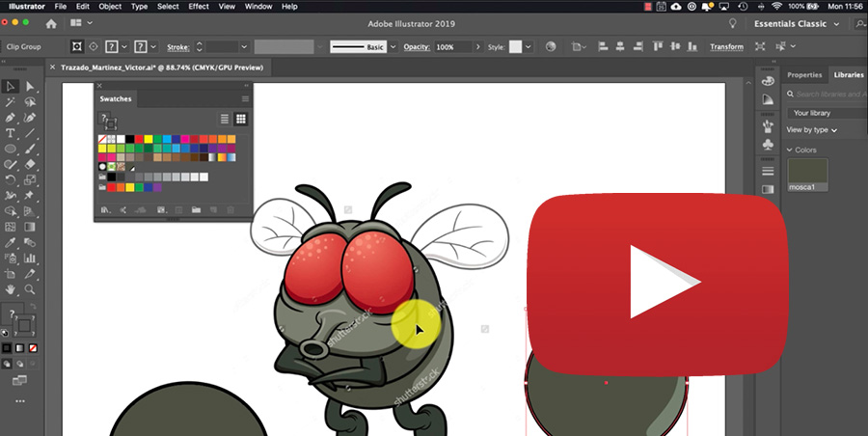Open the Swatches panel flyout menu

pyautogui.click(x=245, y=99)
